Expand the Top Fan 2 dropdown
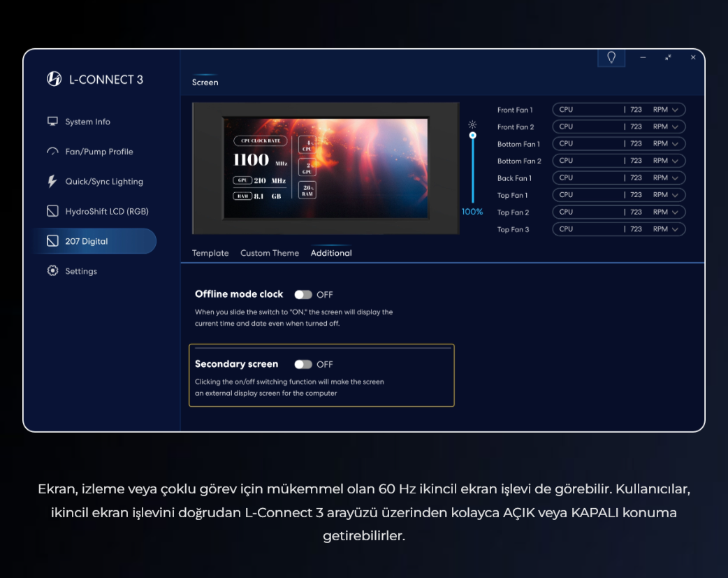Image resolution: width=728 pixels, height=578 pixels. tap(618, 212)
